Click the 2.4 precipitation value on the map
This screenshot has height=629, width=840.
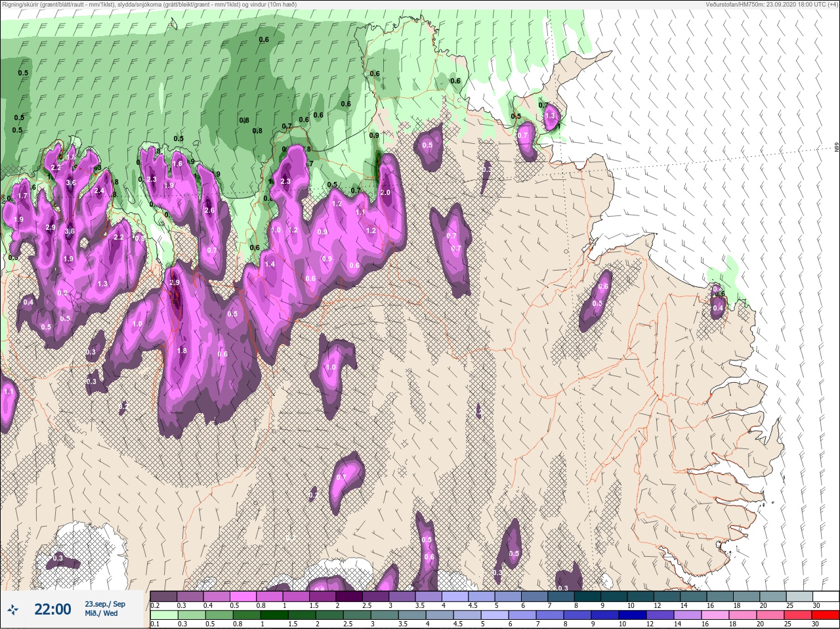point(99,191)
